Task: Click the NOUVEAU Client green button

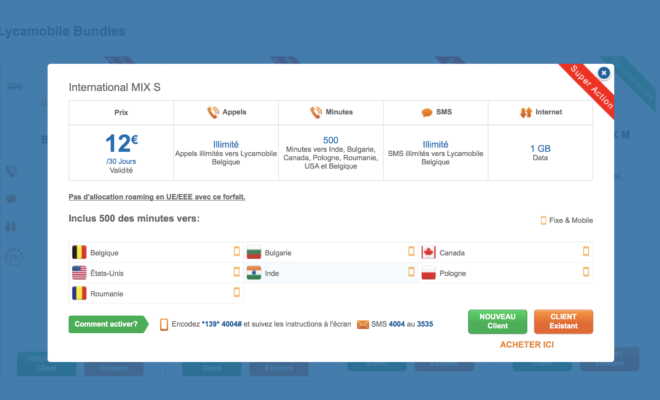Action: (x=498, y=321)
